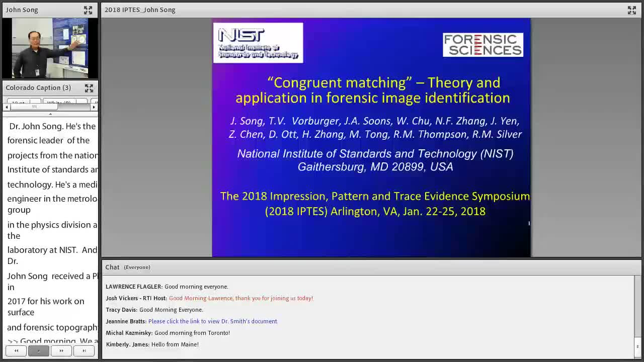Click the Forensic Sciences logo on the slide
Image resolution: width=644 pixels, height=362 pixels.
tap(483, 45)
